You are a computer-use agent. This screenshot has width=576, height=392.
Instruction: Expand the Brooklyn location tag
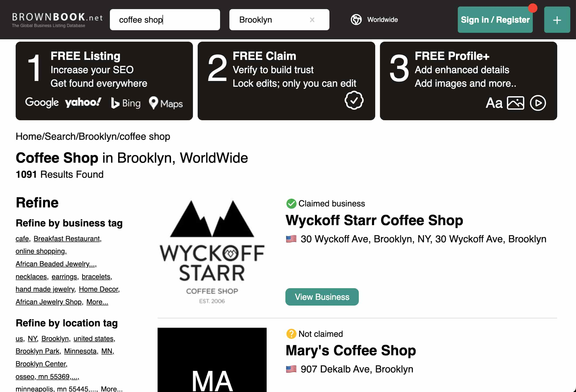click(55, 338)
